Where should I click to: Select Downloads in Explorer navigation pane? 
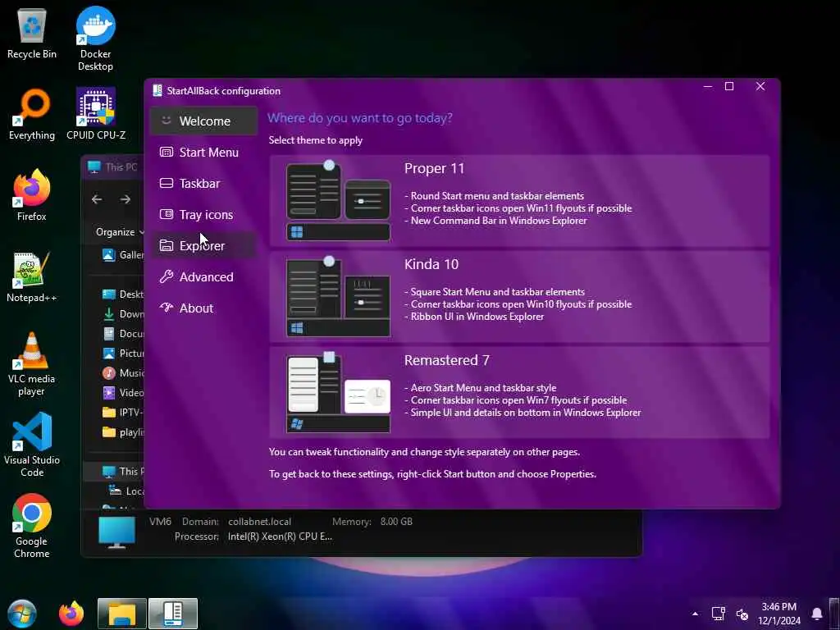point(122,314)
